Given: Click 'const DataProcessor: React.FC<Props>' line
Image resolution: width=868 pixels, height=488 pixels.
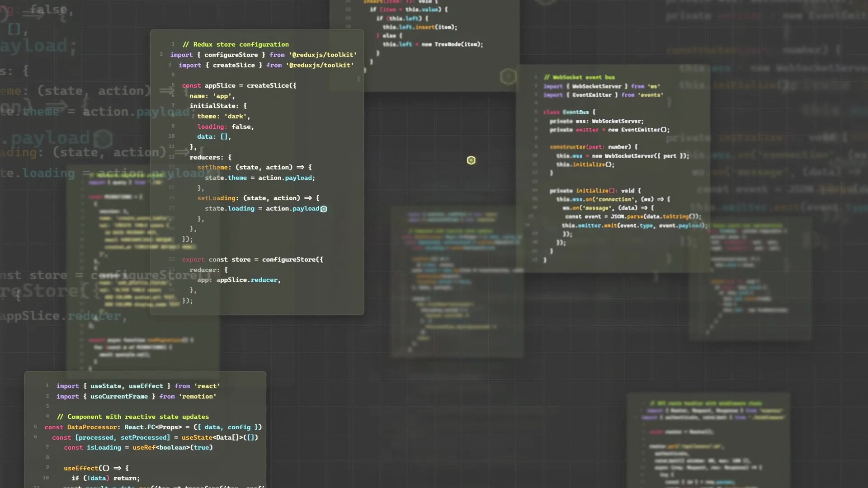Looking at the screenshot, I should [x=153, y=427].
